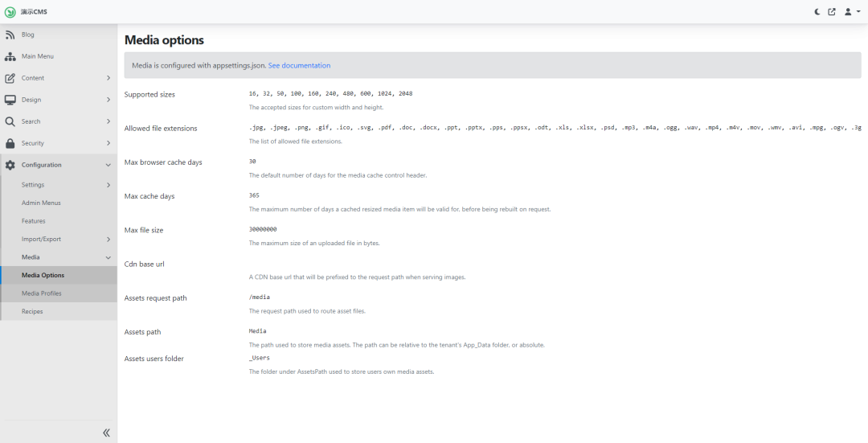Image resolution: width=868 pixels, height=443 pixels.
Task: Click the /media value
Action: click(260, 297)
